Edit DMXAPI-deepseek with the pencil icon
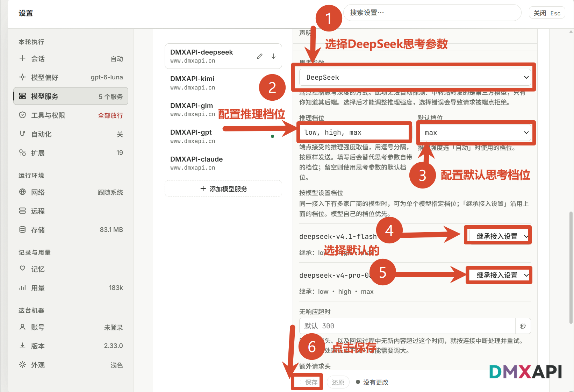 [x=260, y=56]
